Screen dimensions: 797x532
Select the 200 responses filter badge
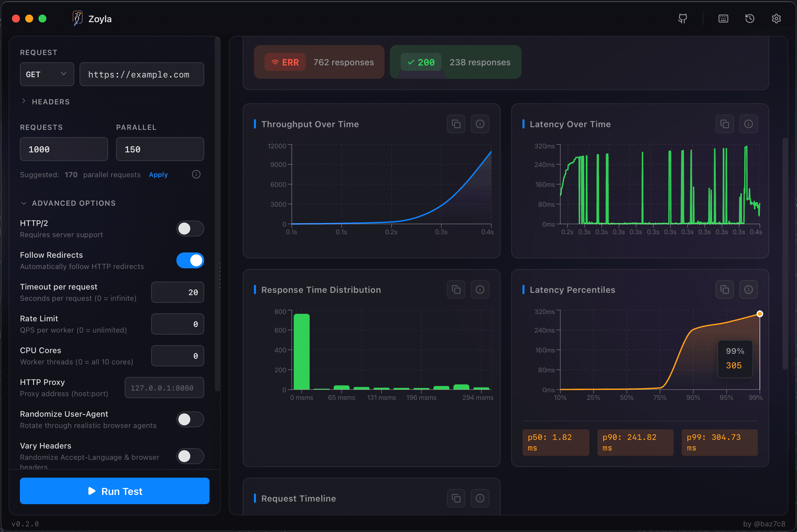(x=456, y=62)
